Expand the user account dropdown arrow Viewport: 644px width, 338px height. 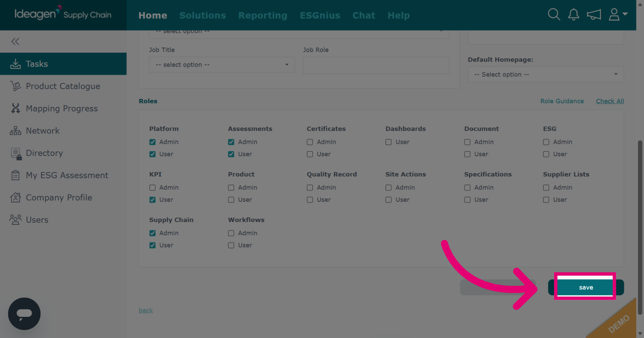tap(625, 14)
